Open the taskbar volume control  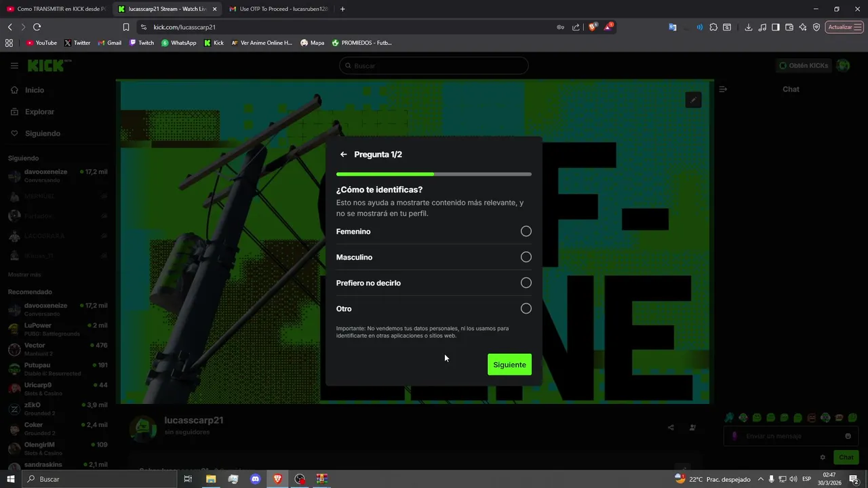click(x=794, y=479)
